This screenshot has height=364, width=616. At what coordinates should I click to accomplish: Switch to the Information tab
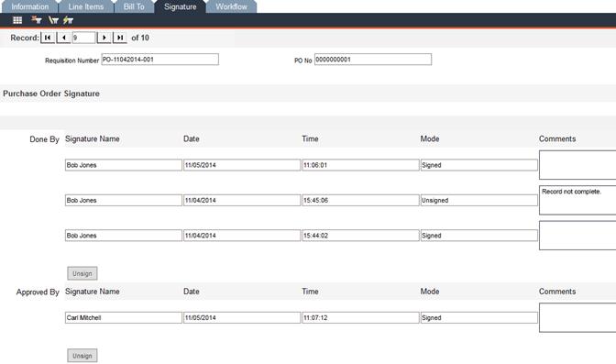[x=30, y=6]
